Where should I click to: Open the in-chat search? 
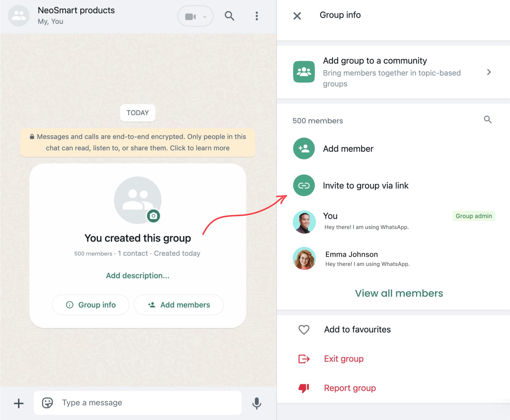(x=229, y=16)
